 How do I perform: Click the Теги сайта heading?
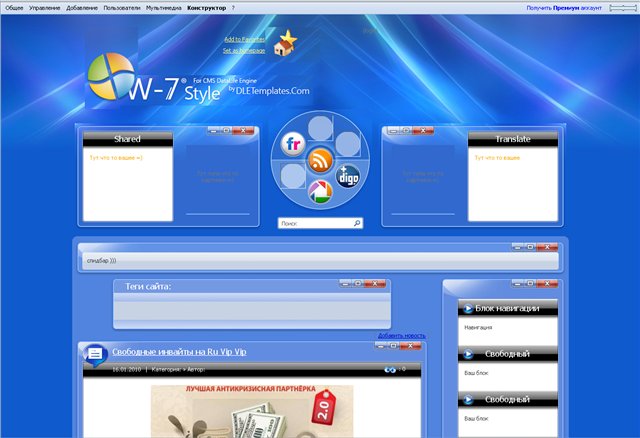point(148,287)
